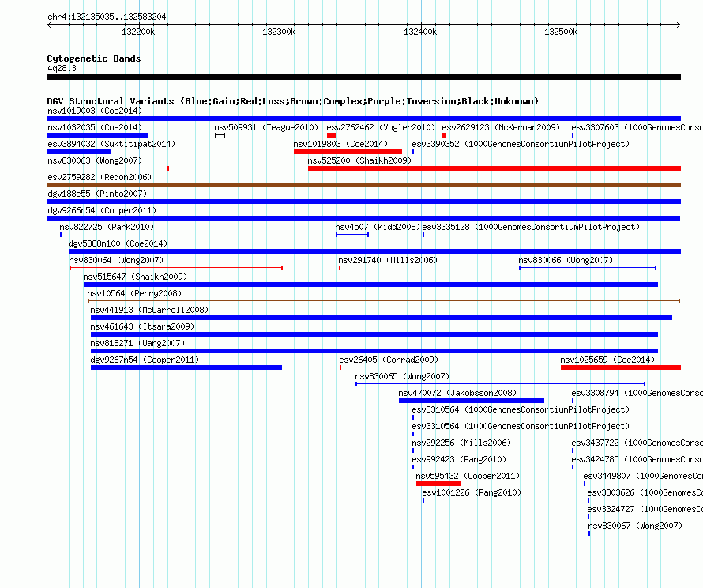
Task: Open the dgv188e55 (Pinto2007) label
Action: pos(97,194)
